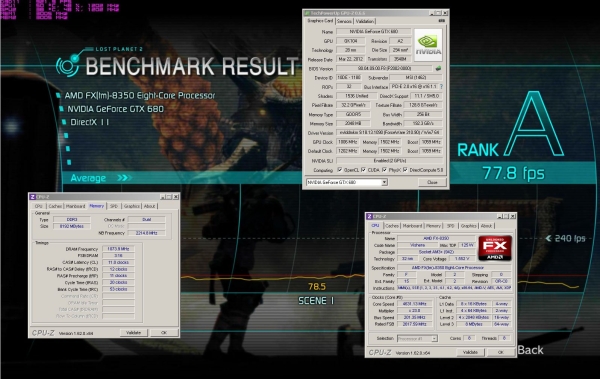Viewport: 600px width, 379px height.
Task: Select Back on the benchmark result screen
Action: tap(530, 350)
